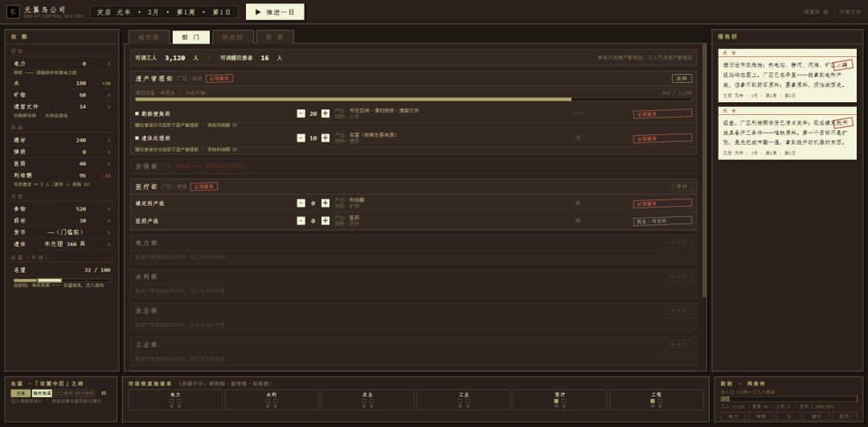Click the 无翼鸟公司 bird logo icon
This screenshot has width=868, height=427.
pos(14,11)
